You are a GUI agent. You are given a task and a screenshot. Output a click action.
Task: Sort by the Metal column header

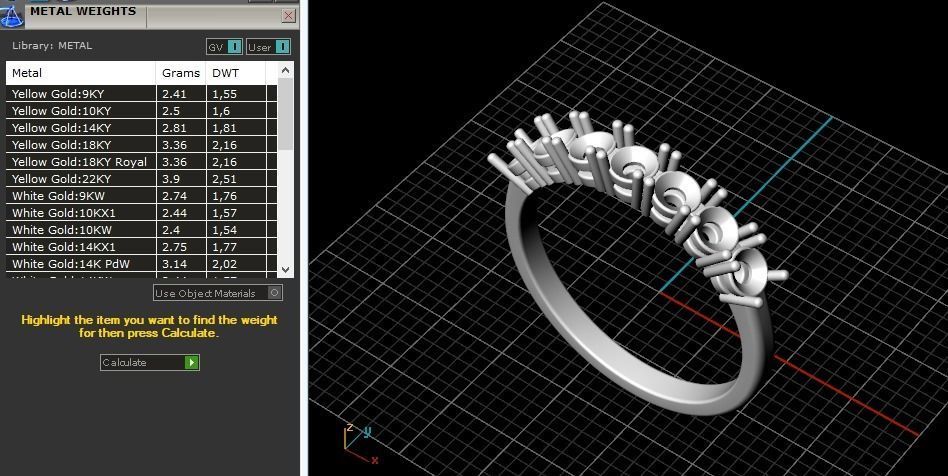[x=80, y=73]
